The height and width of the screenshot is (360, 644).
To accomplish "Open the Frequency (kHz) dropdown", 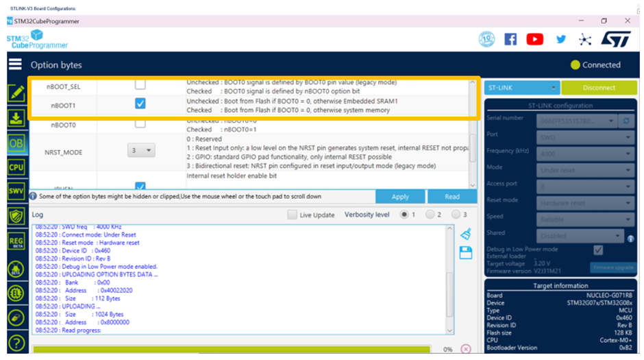I will tap(585, 154).
